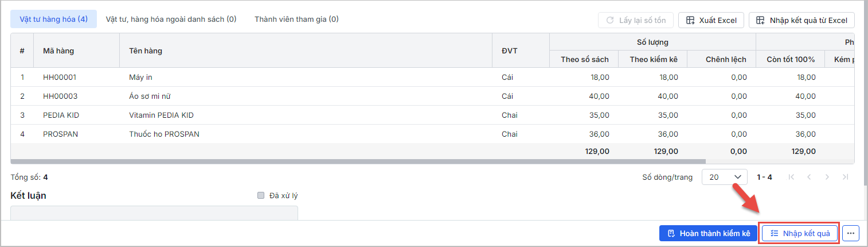This screenshot has height=247, width=868.
Task: Click the horizontal scrollbar under the table
Action: tap(358, 161)
